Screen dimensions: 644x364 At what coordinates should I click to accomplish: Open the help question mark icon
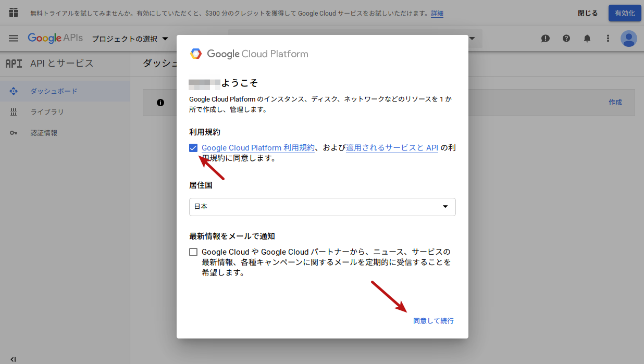coord(566,39)
